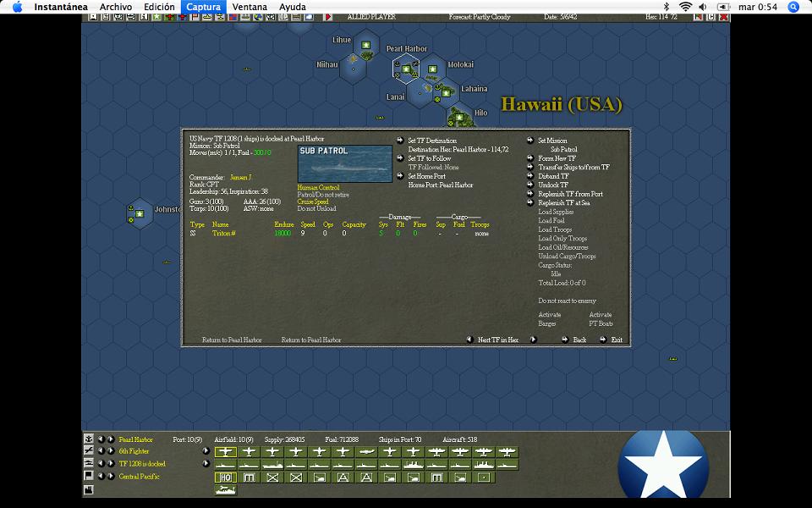Click Back in task force panel
The image size is (812, 508).
579,340
